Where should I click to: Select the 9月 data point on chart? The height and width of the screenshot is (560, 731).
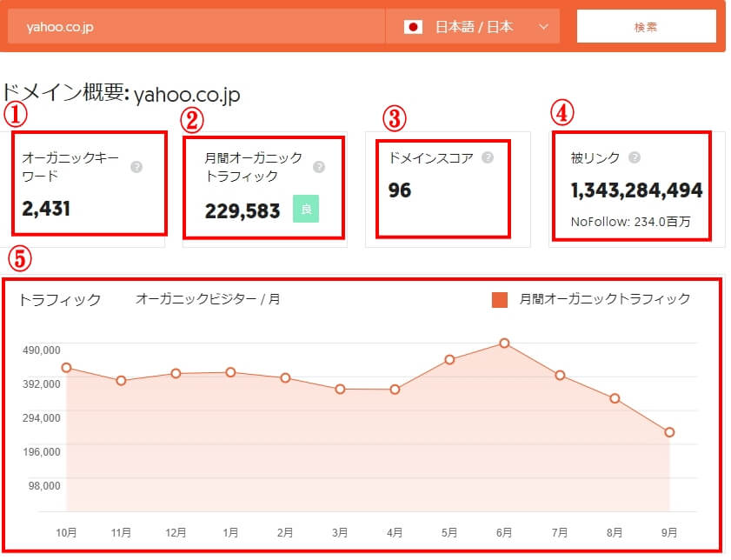[669, 432]
